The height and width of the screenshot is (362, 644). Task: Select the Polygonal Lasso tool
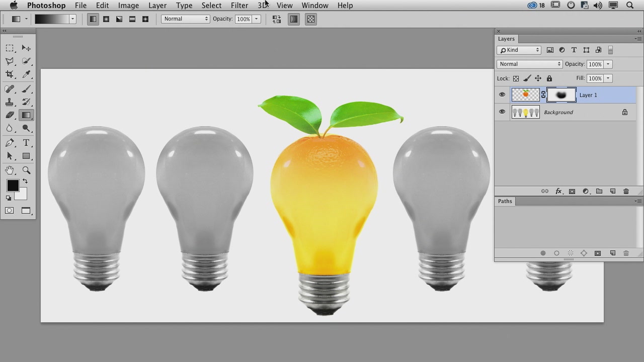point(10,61)
